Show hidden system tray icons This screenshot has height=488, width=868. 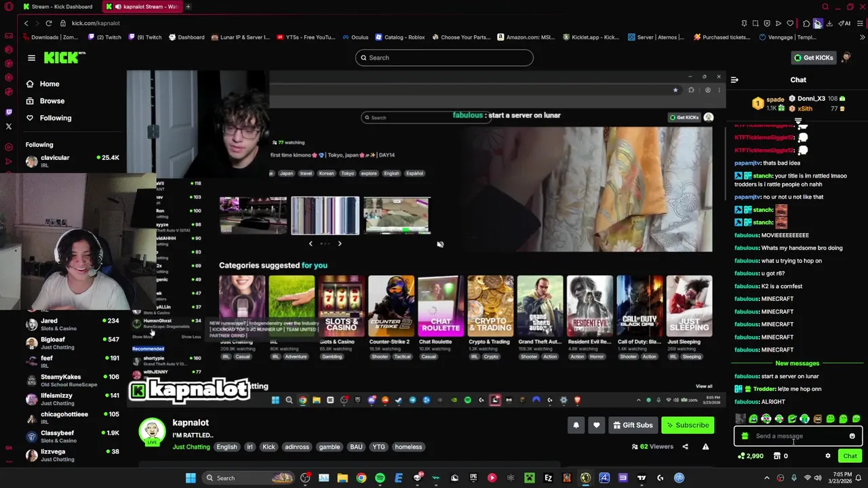[x=767, y=478]
